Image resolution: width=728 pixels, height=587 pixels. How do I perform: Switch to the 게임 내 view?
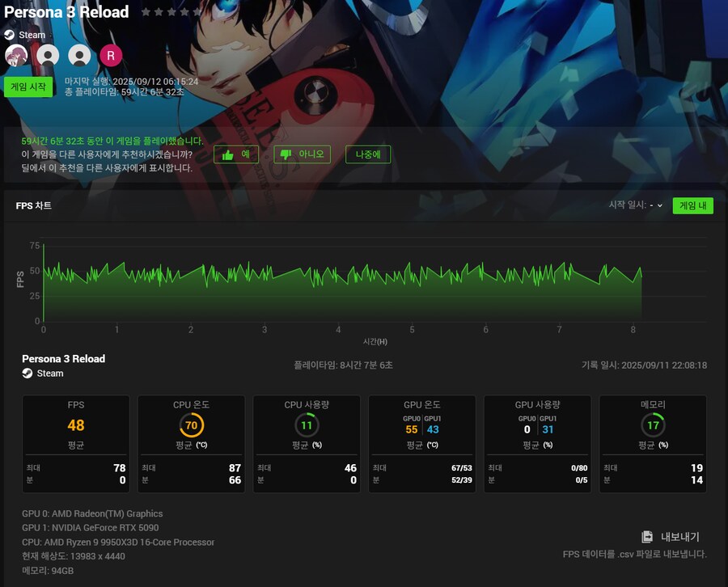(692, 205)
